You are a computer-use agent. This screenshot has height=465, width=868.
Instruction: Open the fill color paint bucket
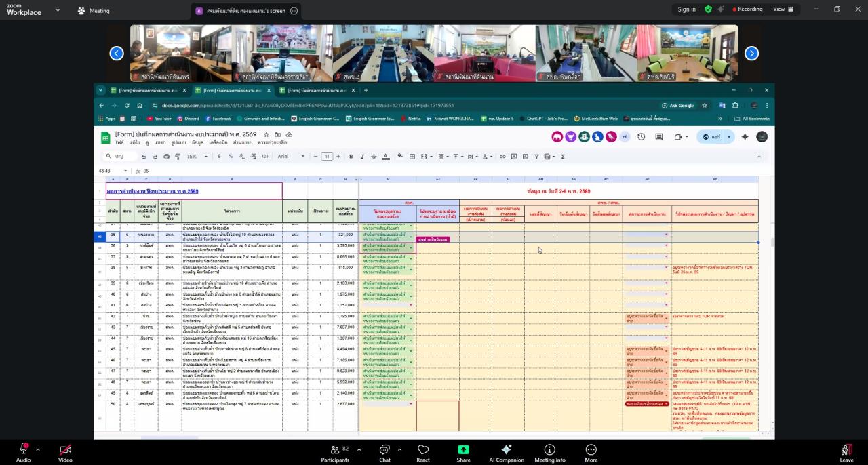click(400, 157)
